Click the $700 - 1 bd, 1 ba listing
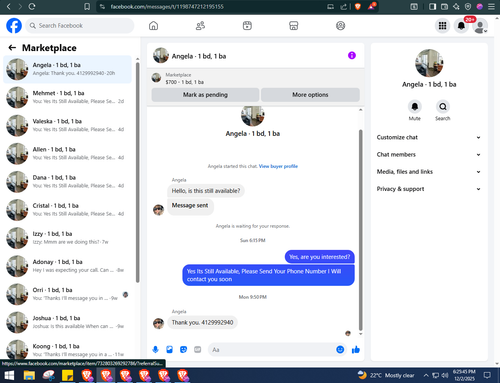 click(184, 82)
